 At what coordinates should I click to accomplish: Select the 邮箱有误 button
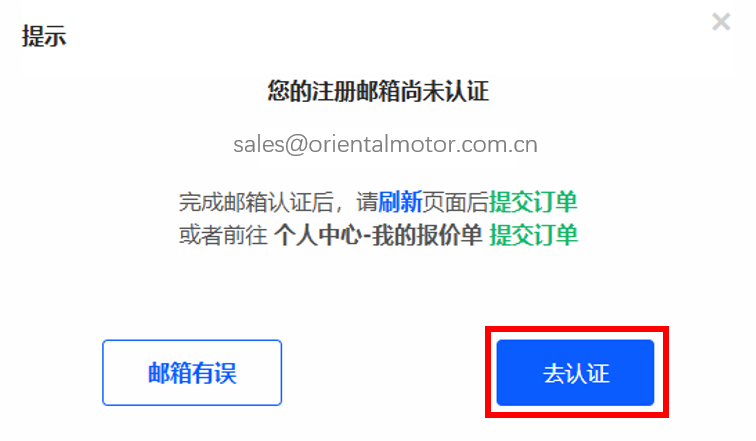192,373
